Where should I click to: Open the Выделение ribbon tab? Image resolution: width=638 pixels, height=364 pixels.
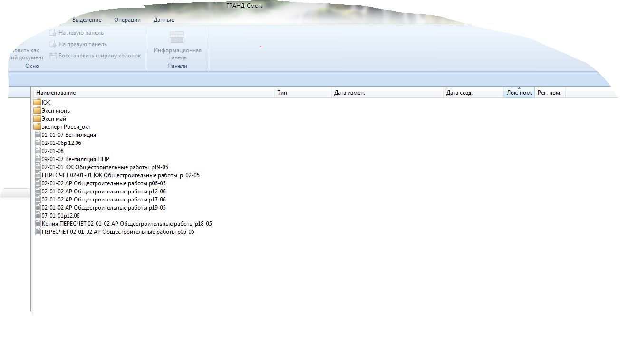[87, 20]
